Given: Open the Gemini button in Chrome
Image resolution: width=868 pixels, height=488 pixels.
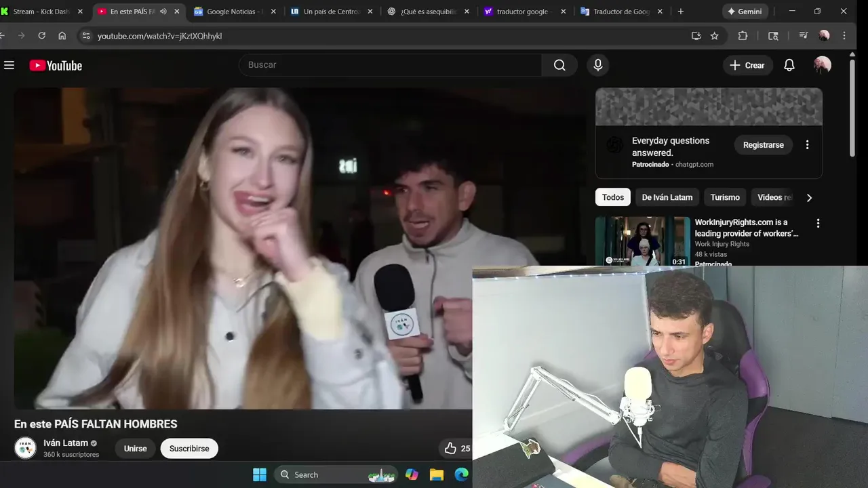Looking at the screenshot, I should (x=744, y=12).
